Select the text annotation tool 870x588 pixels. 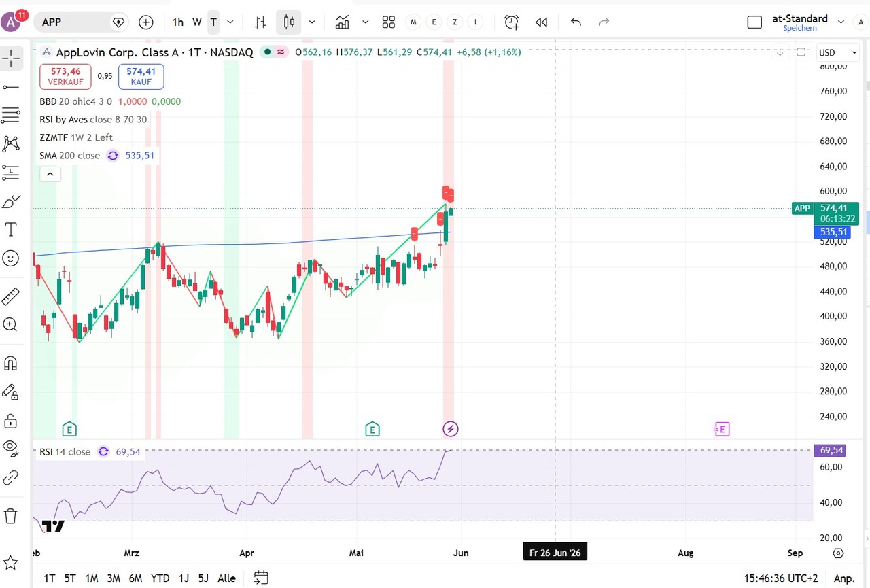point(11,229)
